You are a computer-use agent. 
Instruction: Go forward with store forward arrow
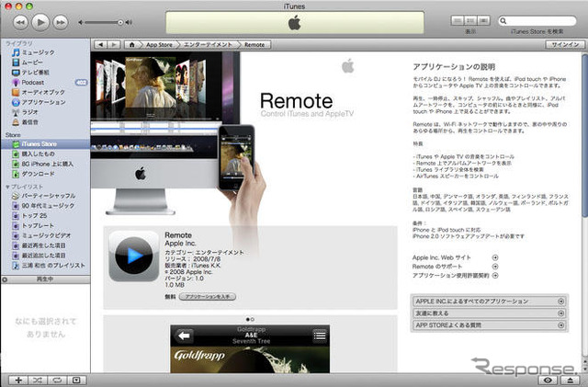tap(113, 45)
